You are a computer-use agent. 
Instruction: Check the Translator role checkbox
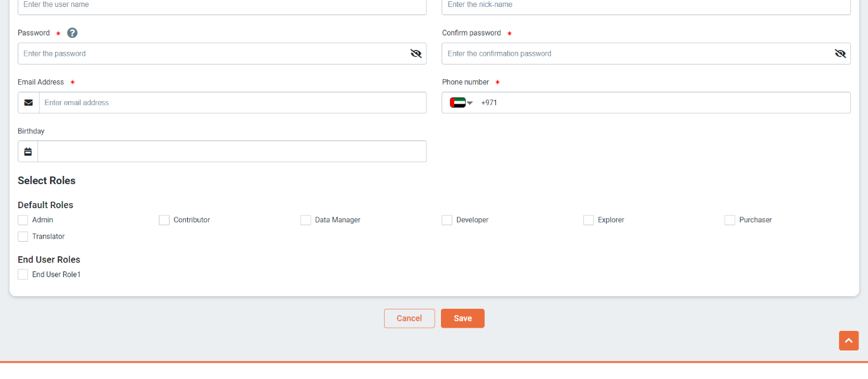(23, 237)
